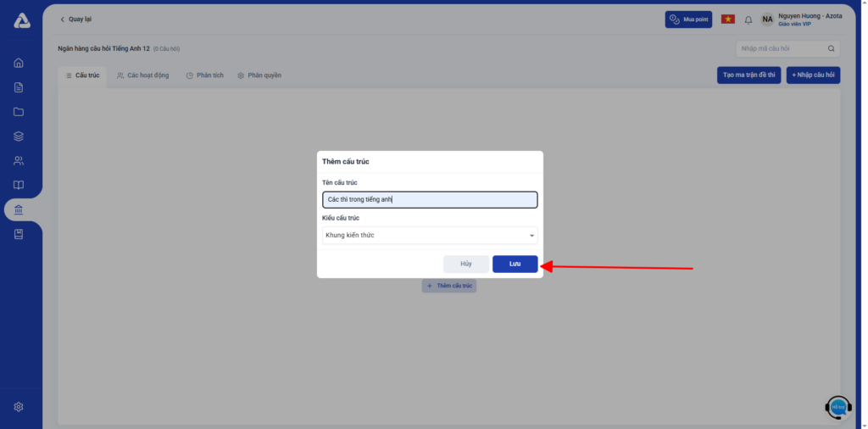
Task: Click the stacked layers icon in the sidebar
Action: 19,136
